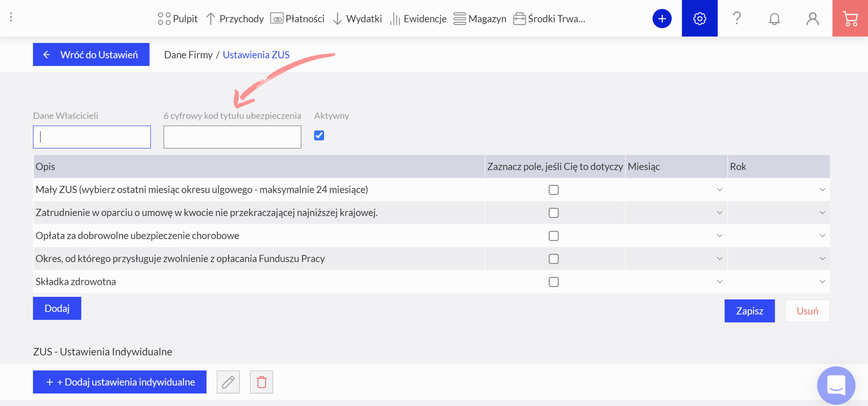Viewport: 868px width, 406px height.
Task: Open the three-dot side menu
Action: (x=11, y=17)
